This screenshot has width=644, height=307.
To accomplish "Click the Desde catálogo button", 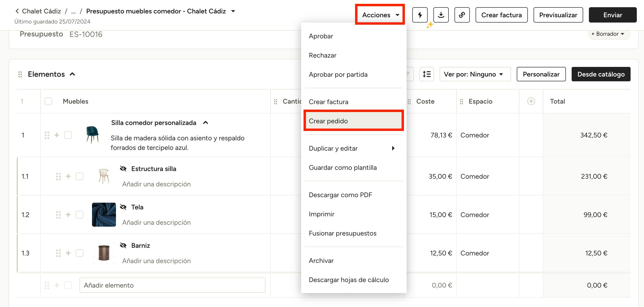I will (x=601, y=74).
